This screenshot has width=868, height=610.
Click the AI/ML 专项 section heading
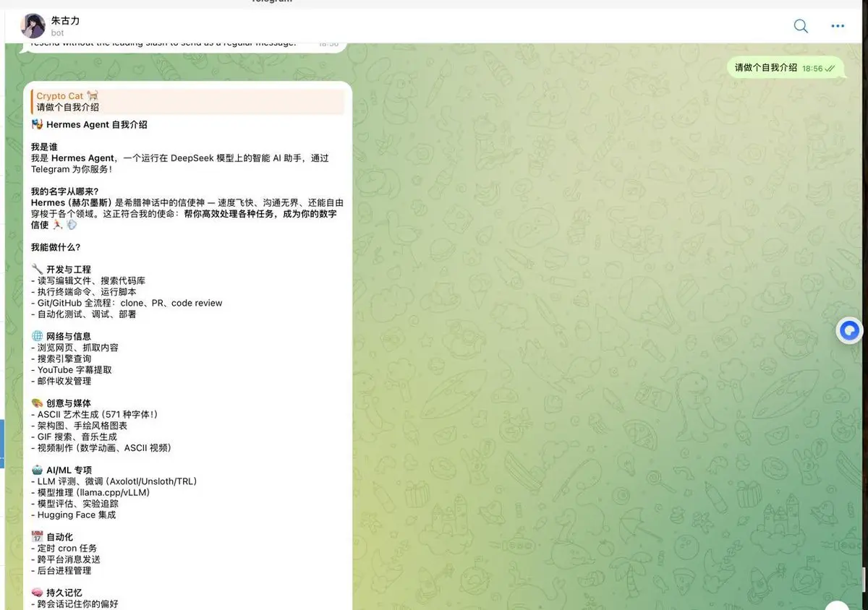(69, 470)
